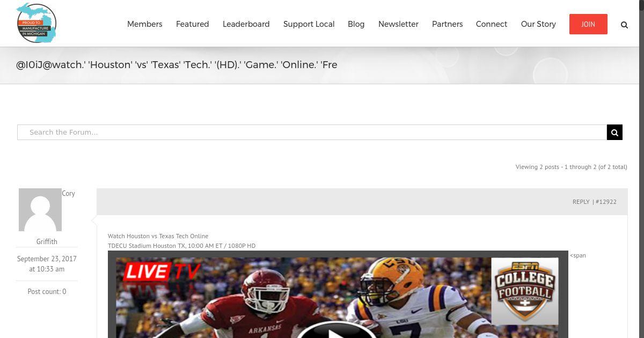Click the Live TV football video thumbnail
The height and width of the screenshot is (338, 644).
tap(338, 295)
